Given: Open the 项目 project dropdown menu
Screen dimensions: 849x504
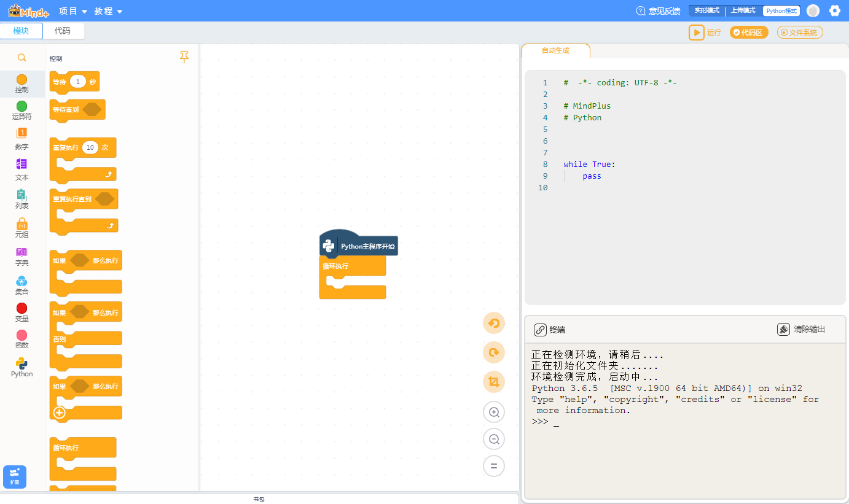Looking at the screenshot, I should pos(73,11).
